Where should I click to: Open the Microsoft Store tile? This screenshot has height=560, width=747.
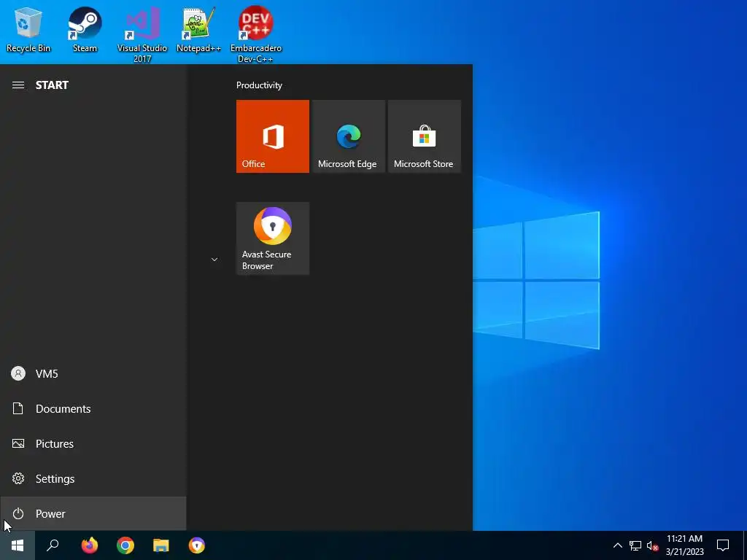[x=424, y=136]
